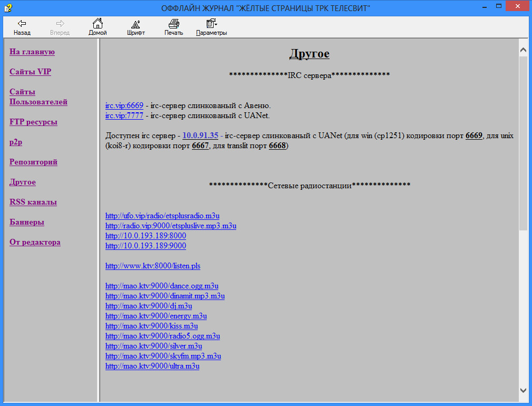Open RSS каналы sidebar link
This screenshot has height=406, width=532.
(33, 202)
